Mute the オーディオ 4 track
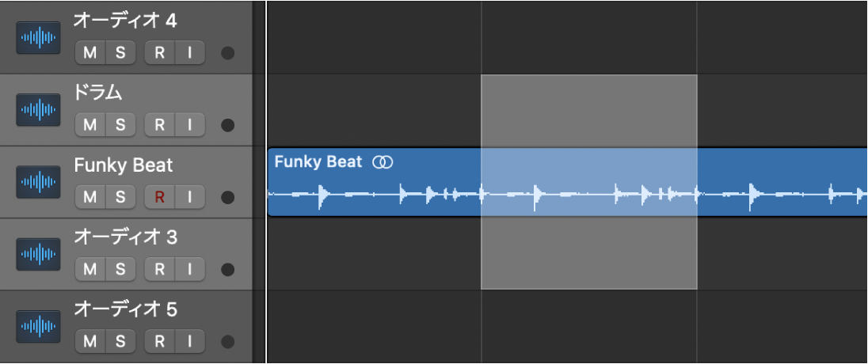This screenshot has width=868, height=364. tap(90, 53)
